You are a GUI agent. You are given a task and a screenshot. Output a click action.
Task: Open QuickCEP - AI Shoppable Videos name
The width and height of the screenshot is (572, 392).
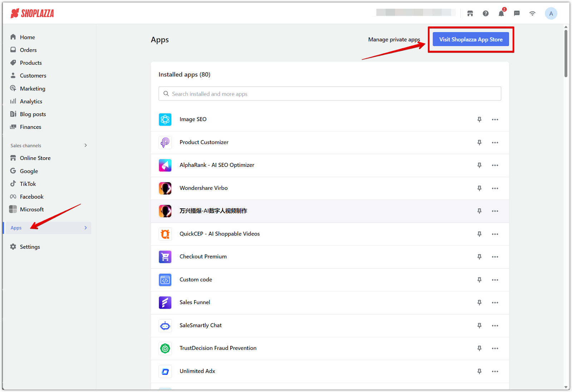tap(220, 234)
